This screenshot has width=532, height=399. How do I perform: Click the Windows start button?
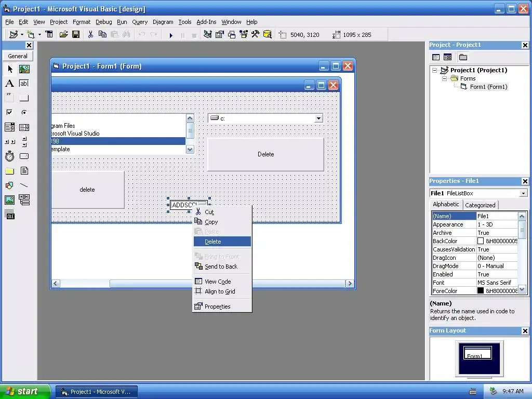[x=25, y=392]
